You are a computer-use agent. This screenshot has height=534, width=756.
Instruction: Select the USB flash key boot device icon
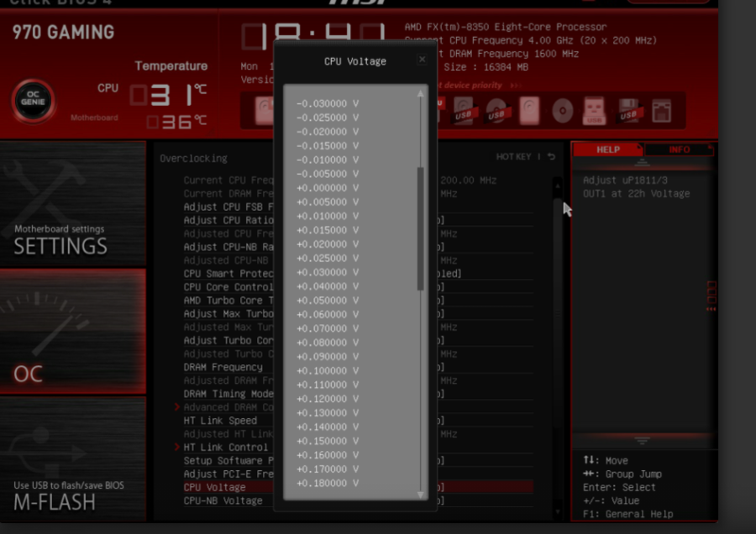[594, 111]
